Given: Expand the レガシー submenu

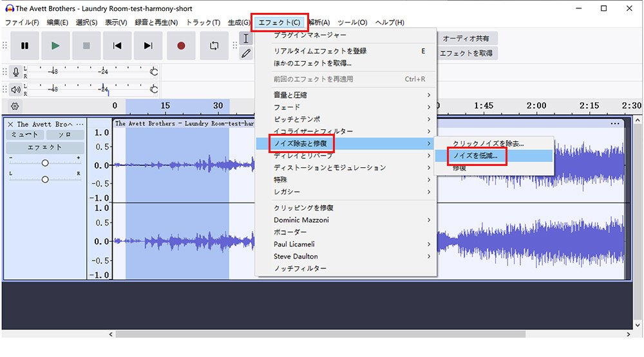Looking at the screenshot, I should pos(345,192).
